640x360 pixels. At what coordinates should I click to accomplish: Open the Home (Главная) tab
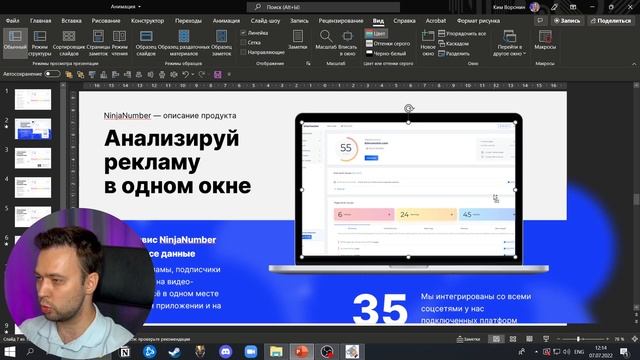coord(40,20)
